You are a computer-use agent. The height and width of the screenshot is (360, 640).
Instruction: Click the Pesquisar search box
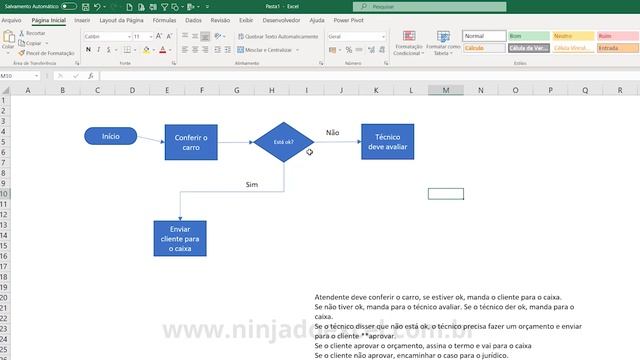pos(429,7)
